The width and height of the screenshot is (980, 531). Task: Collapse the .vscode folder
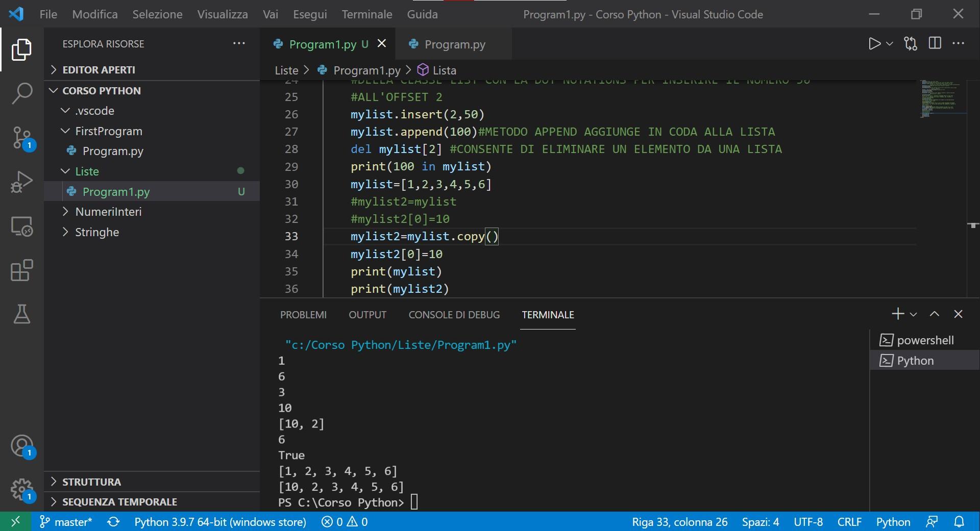152,111
